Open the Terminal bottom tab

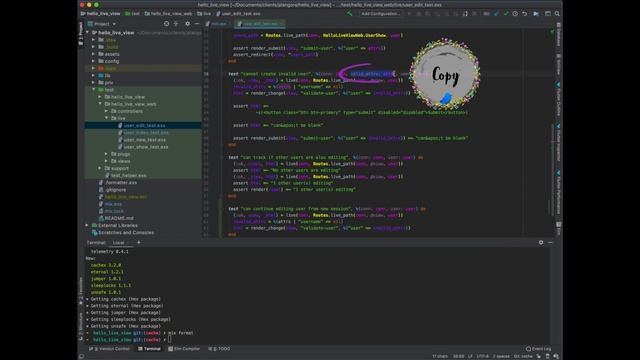pos(149,349)
